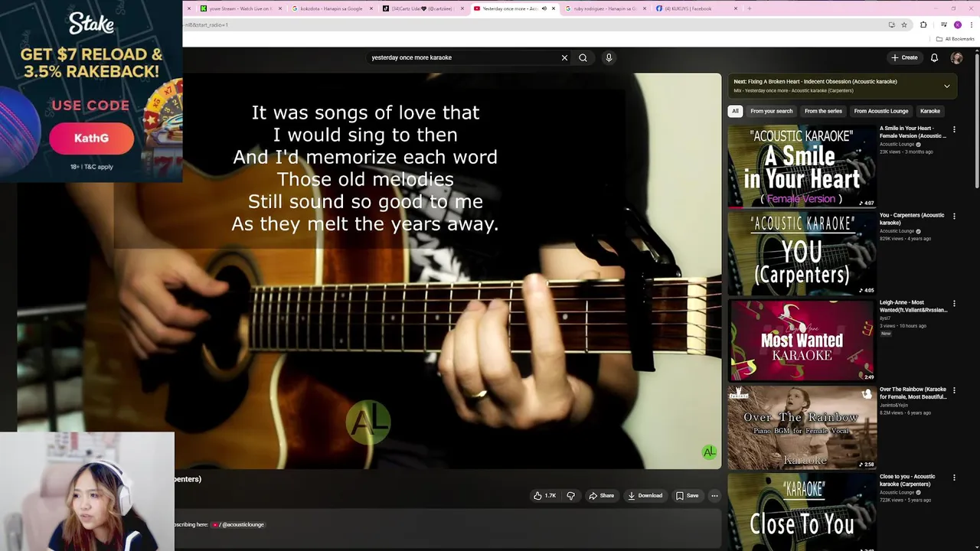This screenshot has width=980, height=551.
Task: Open options for Over The Rainbow video
Action: tap(954, 391)
